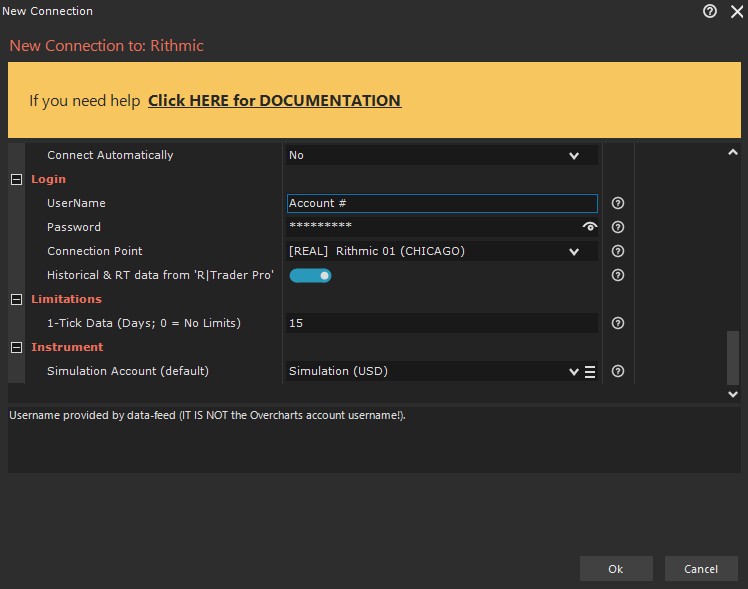The image size is (748, 589).
Task: Close the New Connection dialog
Action: coord(737,11)
